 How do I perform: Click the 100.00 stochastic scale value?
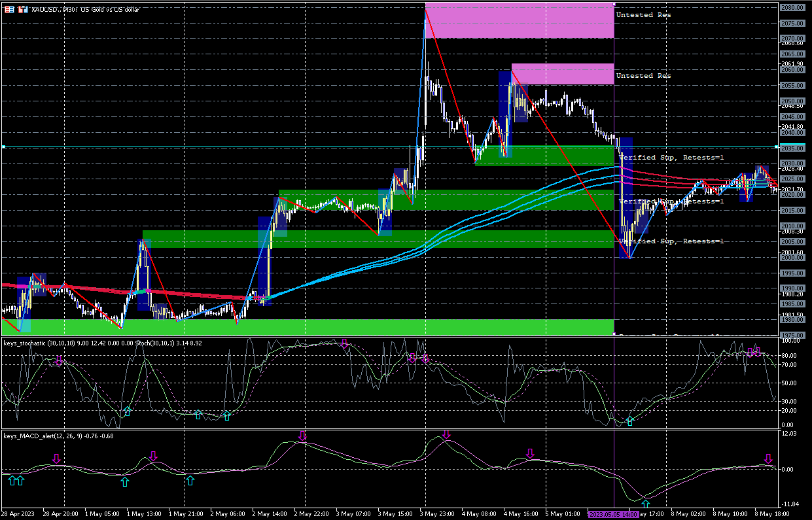coord(790,341)
